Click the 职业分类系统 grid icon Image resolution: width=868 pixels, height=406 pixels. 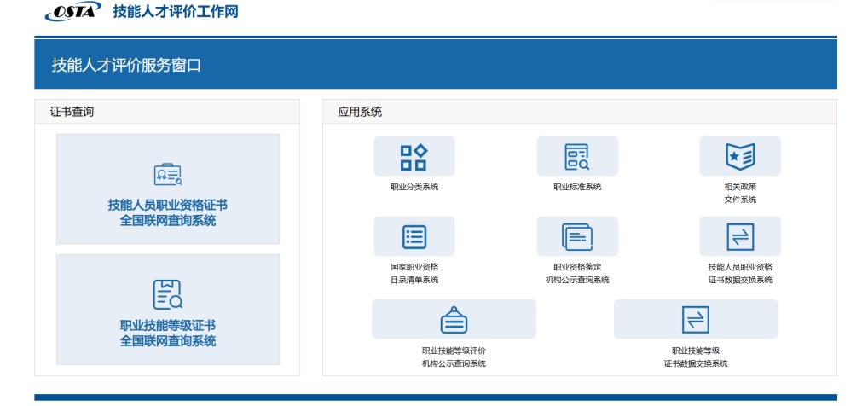[x=414, y=157]
